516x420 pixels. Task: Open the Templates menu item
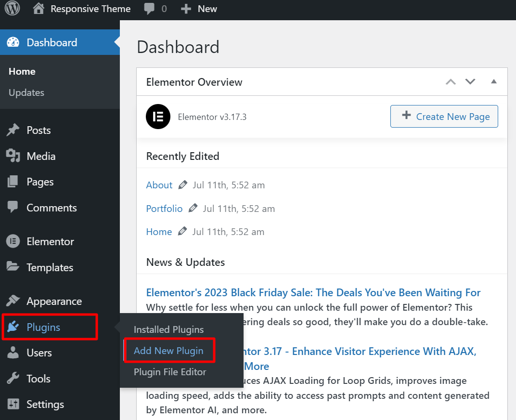pyautogui.click(x=50, y=267)
